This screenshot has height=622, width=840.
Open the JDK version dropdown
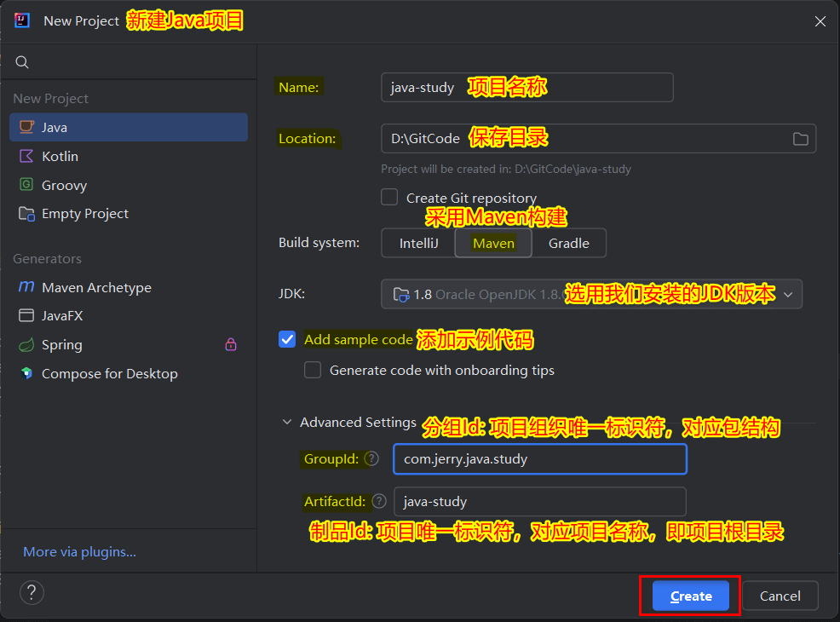click(x=787, y=295)
